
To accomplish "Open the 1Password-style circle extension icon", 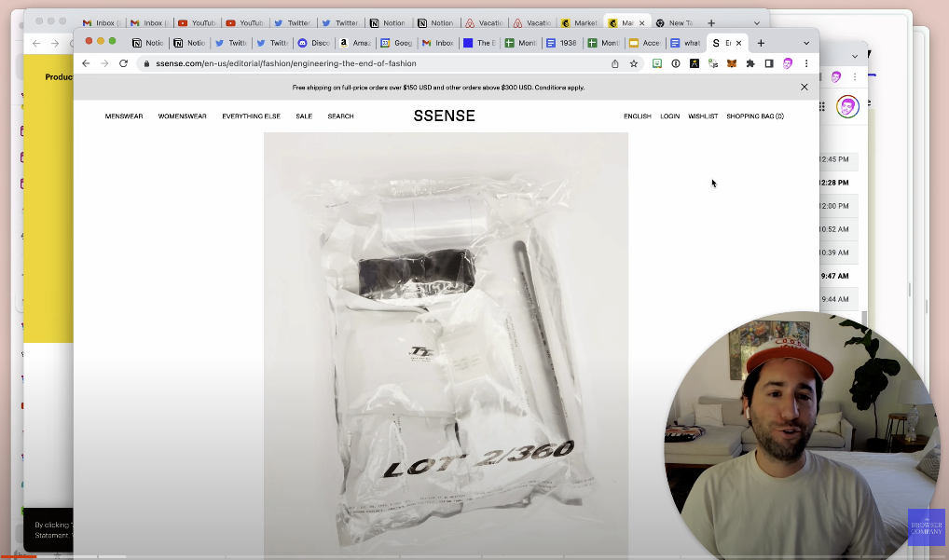I will click(x=676, y=63).
